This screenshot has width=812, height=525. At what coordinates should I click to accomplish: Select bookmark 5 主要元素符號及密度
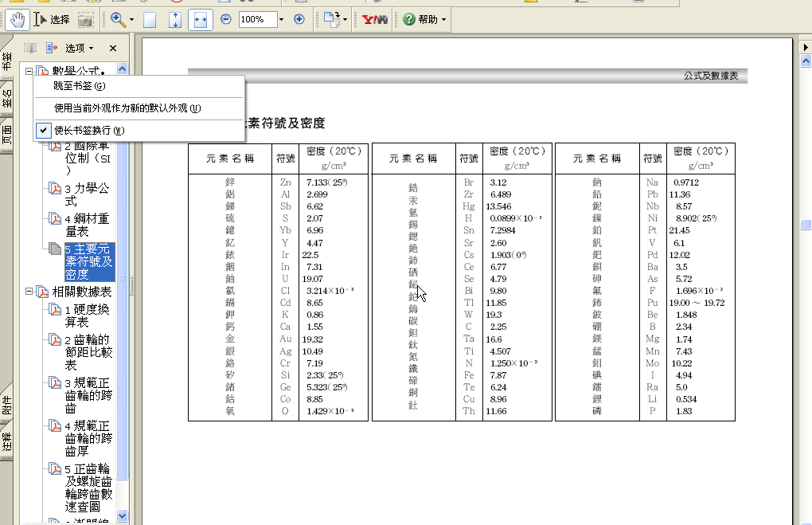click(89, 262)
